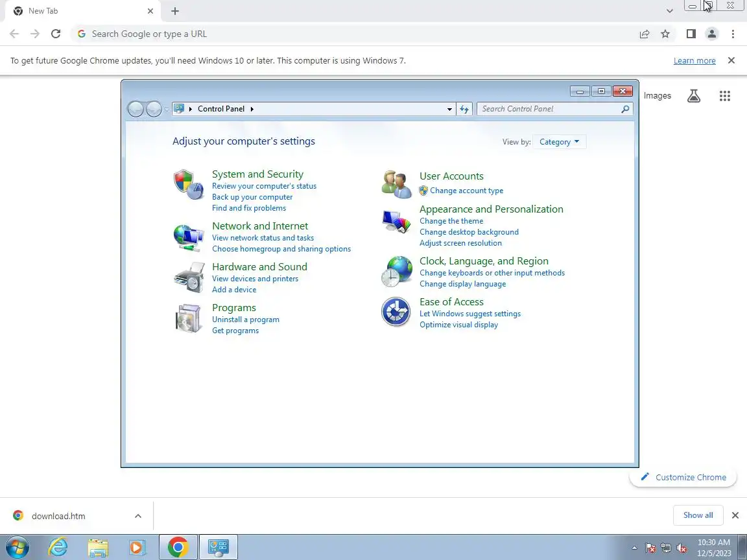Viewport: 747px width, 560px height.
Task: Open Windows Explorer from the taskbar
Action: point(98,547)
